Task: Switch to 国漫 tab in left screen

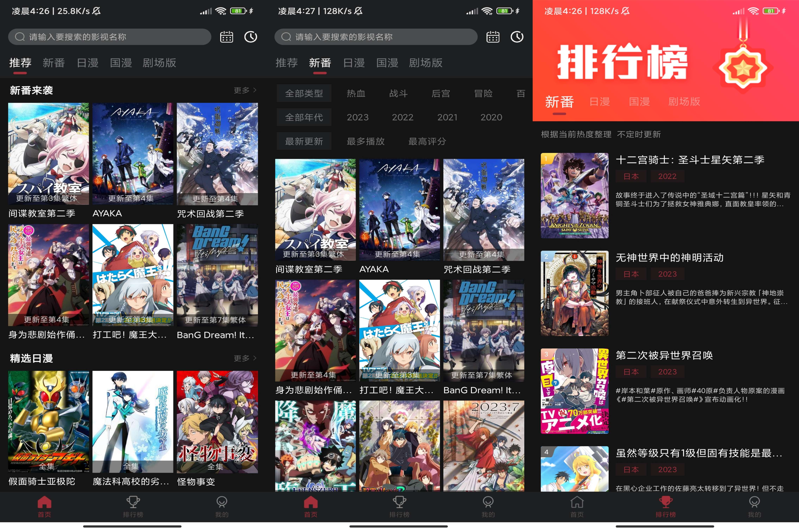Action: click(121, 63)
